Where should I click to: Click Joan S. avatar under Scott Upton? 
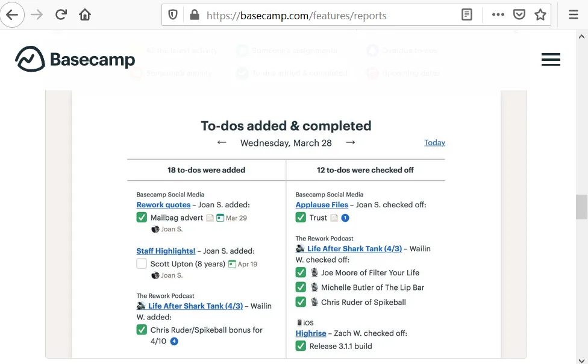[x=155, y=275]
